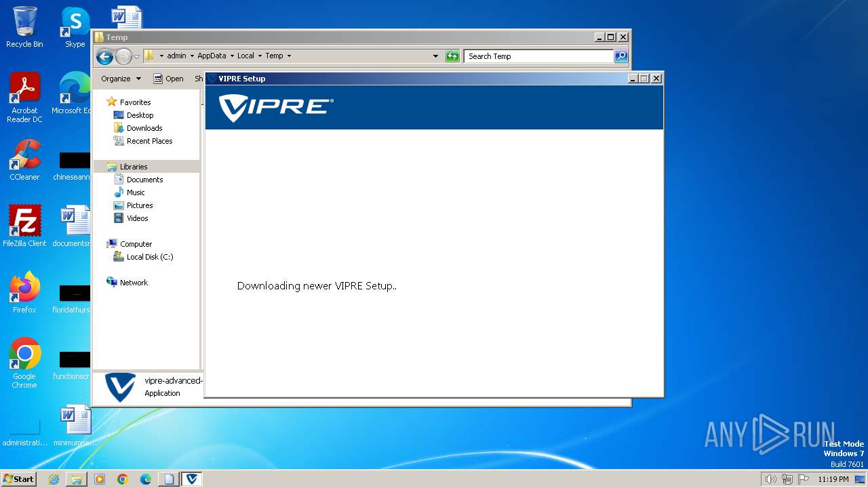Expand the Temp breadcrumb arrow
This screenshot has width=868, height=488.
click(x=289, y=56)
